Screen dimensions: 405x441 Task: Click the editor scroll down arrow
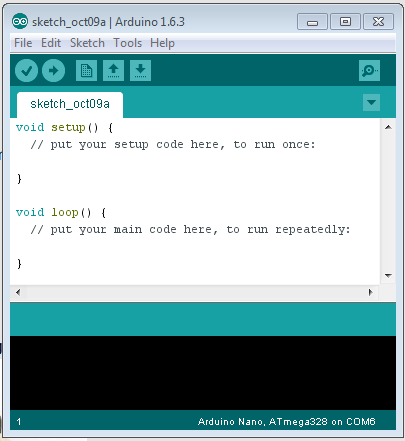tap(388, 276)
